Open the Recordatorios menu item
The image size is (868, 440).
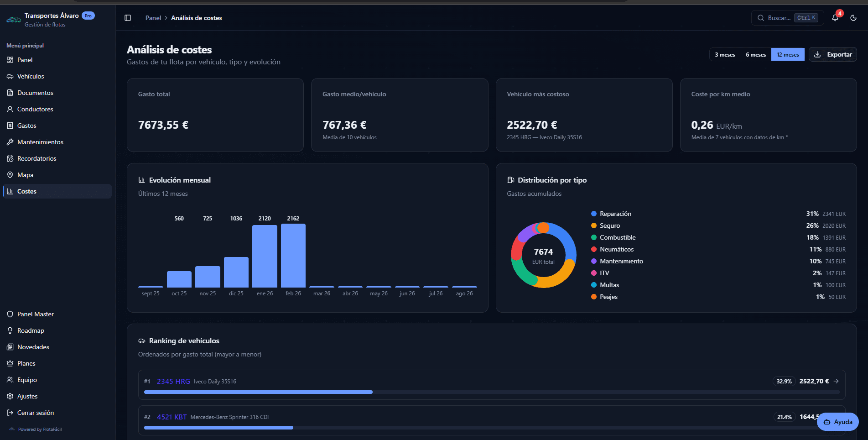tap(57, 158)
